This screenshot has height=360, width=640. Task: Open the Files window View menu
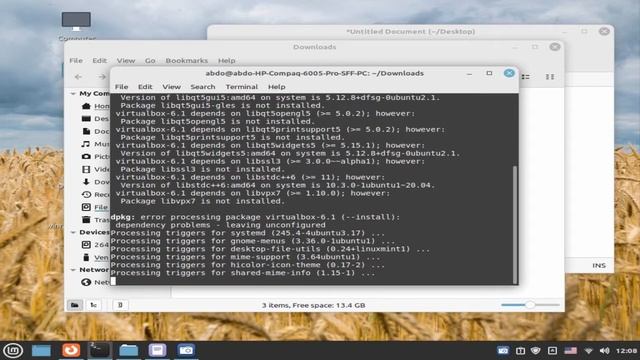coord(126,60)
